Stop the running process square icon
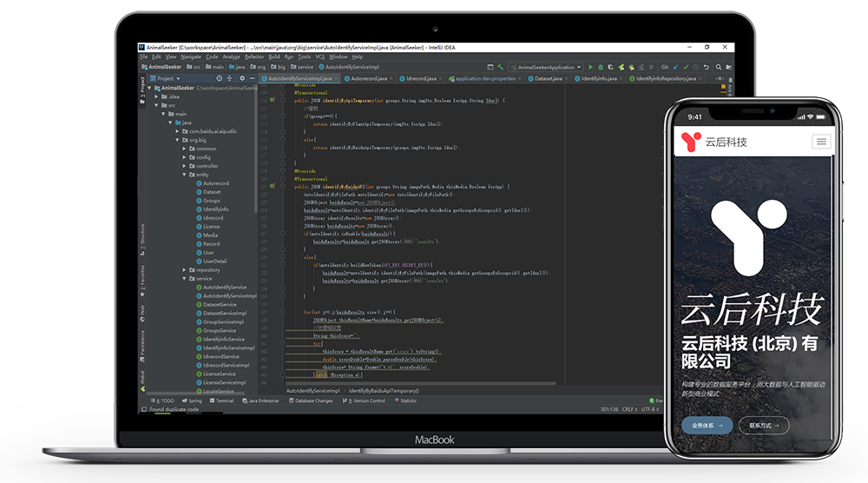Viewport: 868px width, 483px height. (651, 67)
